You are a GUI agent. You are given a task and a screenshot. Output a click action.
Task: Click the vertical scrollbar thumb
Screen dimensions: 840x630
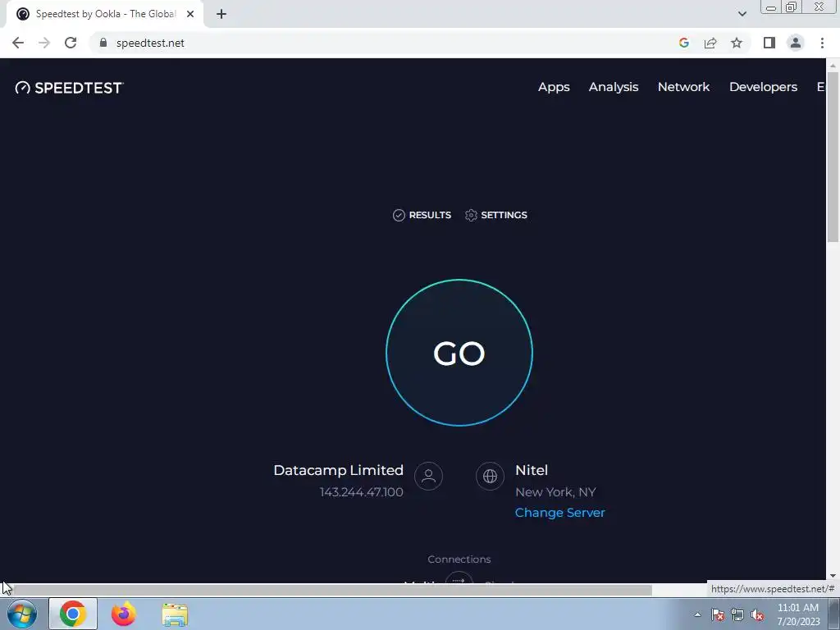[x=833, y=155]
